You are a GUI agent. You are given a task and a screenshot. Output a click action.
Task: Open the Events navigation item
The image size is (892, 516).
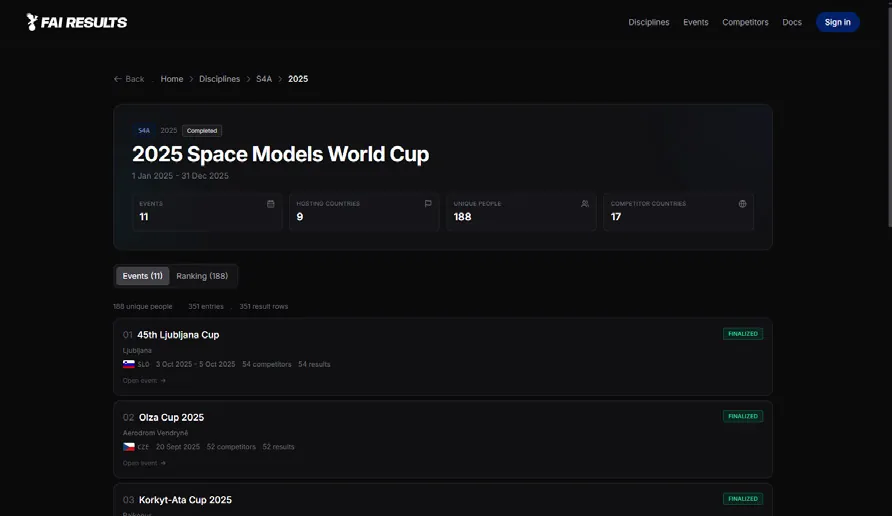tap(696, 22)
